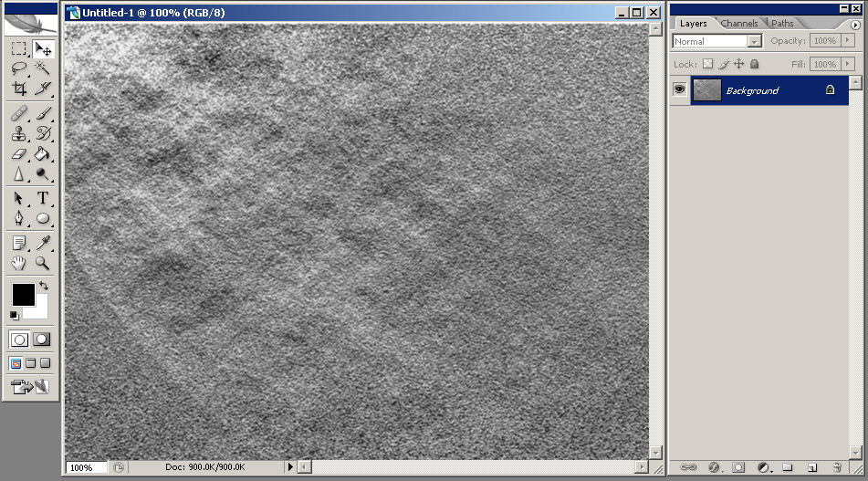Screen dimensions: 868x481
Task: Jump to ImageReady
Action: tap(30, 386)
